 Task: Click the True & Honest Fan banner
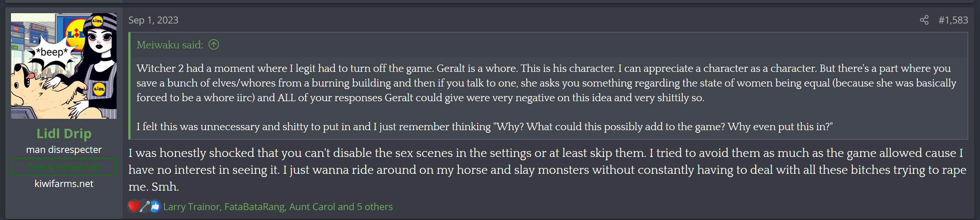tap(64, 167)
